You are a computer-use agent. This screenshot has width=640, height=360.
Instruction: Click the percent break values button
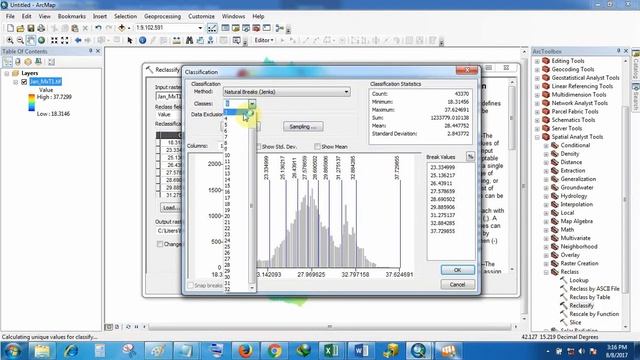point(470,157)
